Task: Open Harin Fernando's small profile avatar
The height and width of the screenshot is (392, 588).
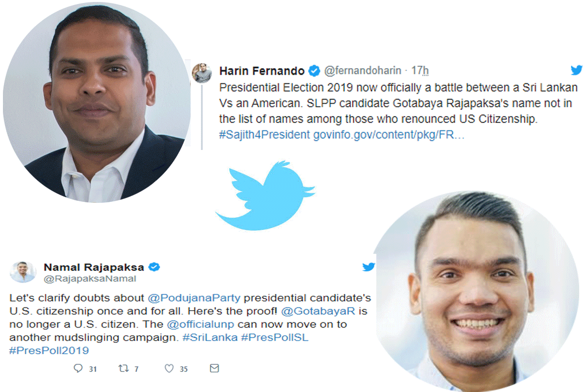Action: [202, 73]
